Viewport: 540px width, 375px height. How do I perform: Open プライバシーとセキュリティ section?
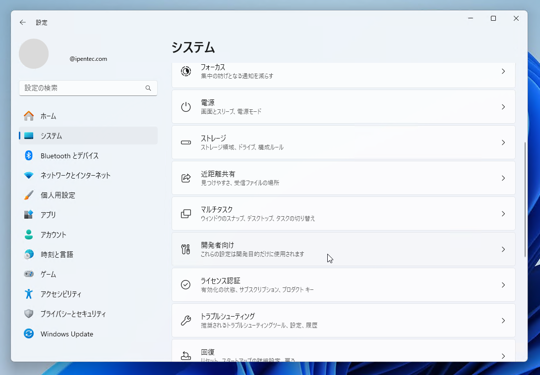point(88,314)
